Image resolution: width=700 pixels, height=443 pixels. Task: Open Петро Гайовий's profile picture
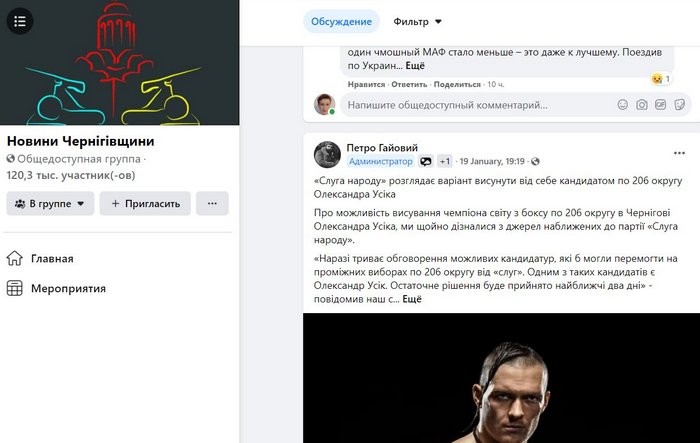[327, 155]
